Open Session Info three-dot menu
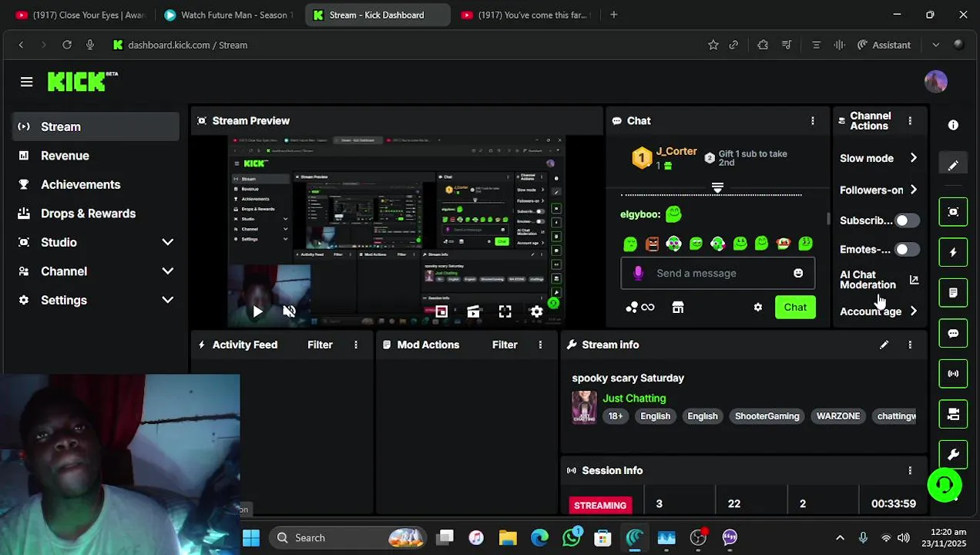The width and height of the screenshot is (980, 555). [910, 470]
